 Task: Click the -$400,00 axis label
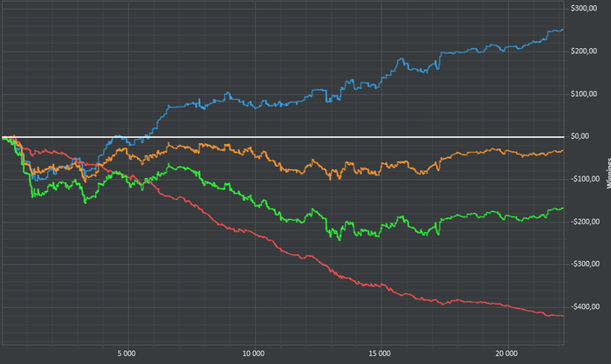tap(585, 307)
